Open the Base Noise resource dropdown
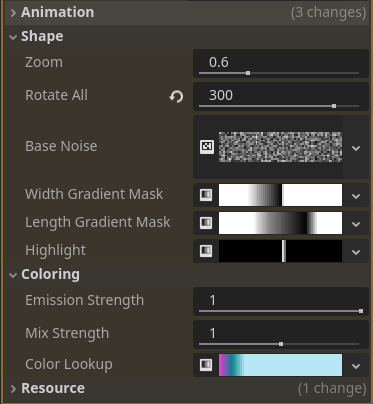 [x=356, y=148]
